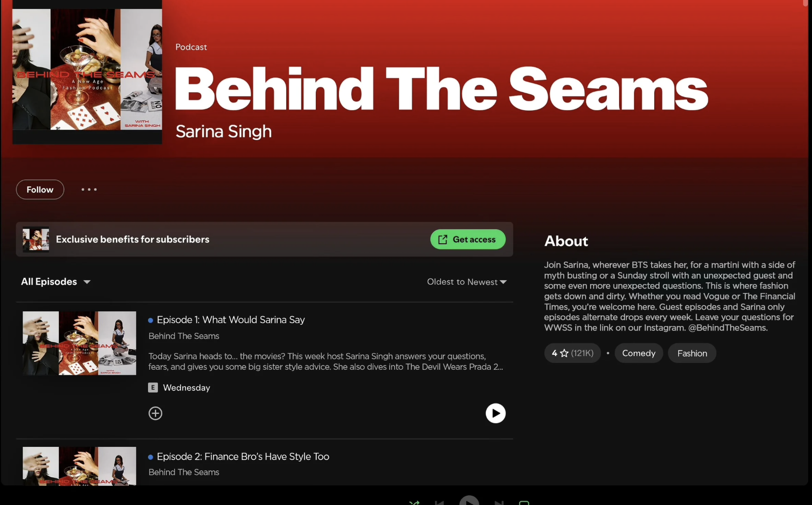Click the player bar play button

[469, 500]
